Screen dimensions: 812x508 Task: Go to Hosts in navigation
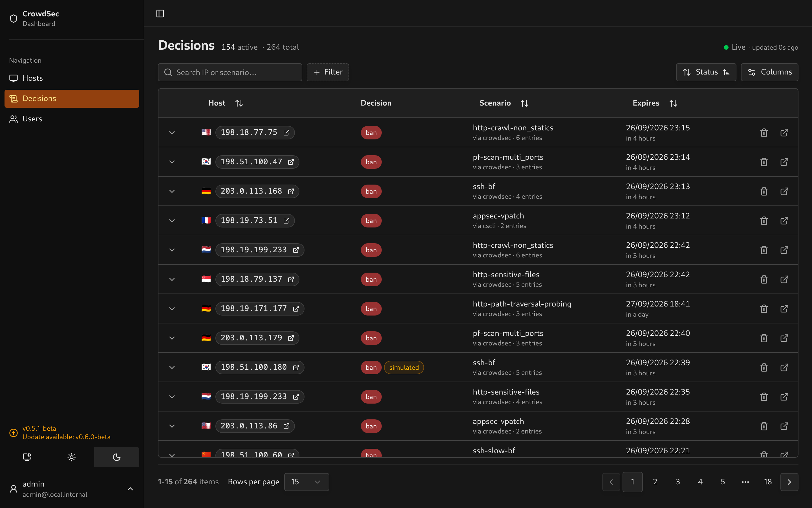point(72,78)
